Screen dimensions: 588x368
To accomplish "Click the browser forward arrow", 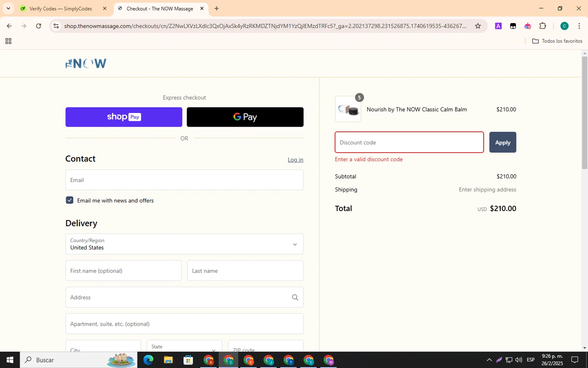I will click(x=24, y=26).
